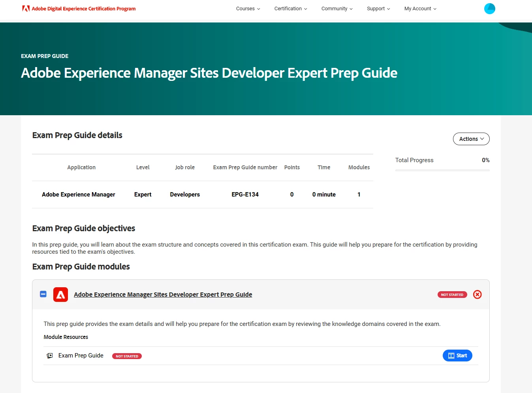Click the 'Total Progress' label
This screenshot has width=532, height=393.
[414, 160]
